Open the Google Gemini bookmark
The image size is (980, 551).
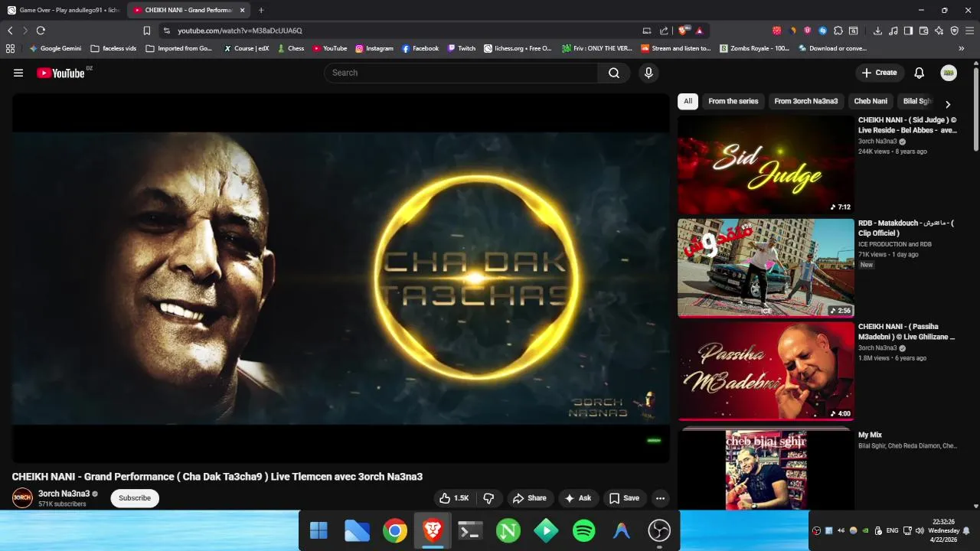pyautogui.click(x=55, y=48)
